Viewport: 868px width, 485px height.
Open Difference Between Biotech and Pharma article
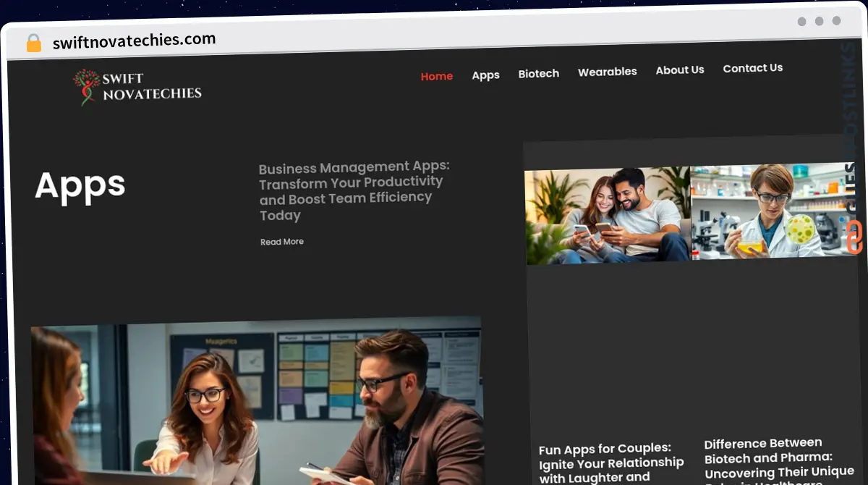point(779,461)
